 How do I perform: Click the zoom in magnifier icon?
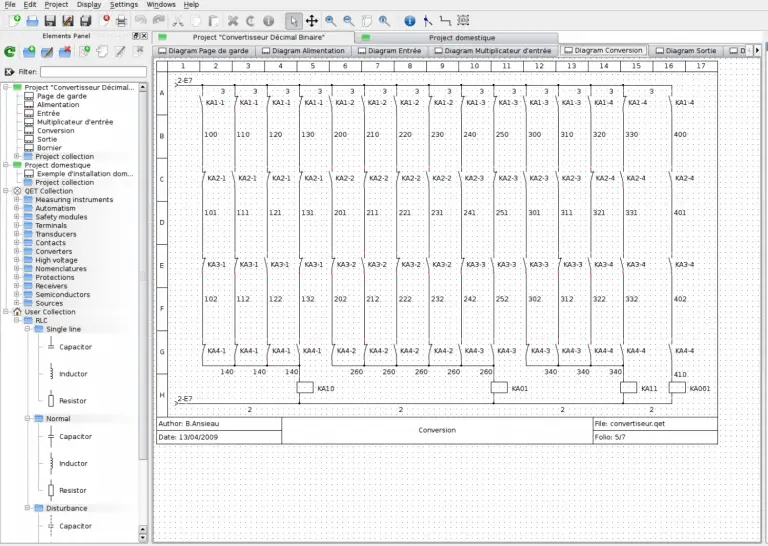coord(330,20)
